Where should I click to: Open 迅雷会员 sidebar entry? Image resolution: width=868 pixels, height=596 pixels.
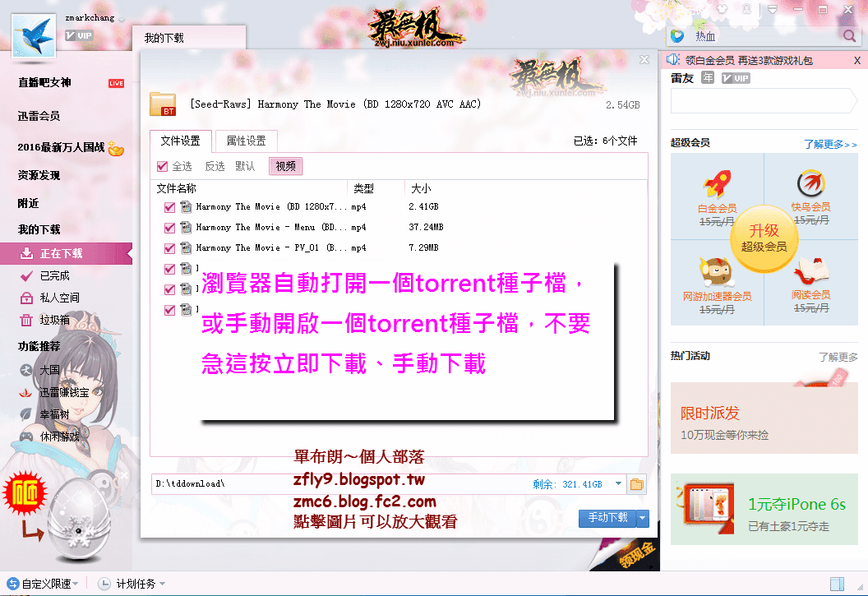(39, 116)
